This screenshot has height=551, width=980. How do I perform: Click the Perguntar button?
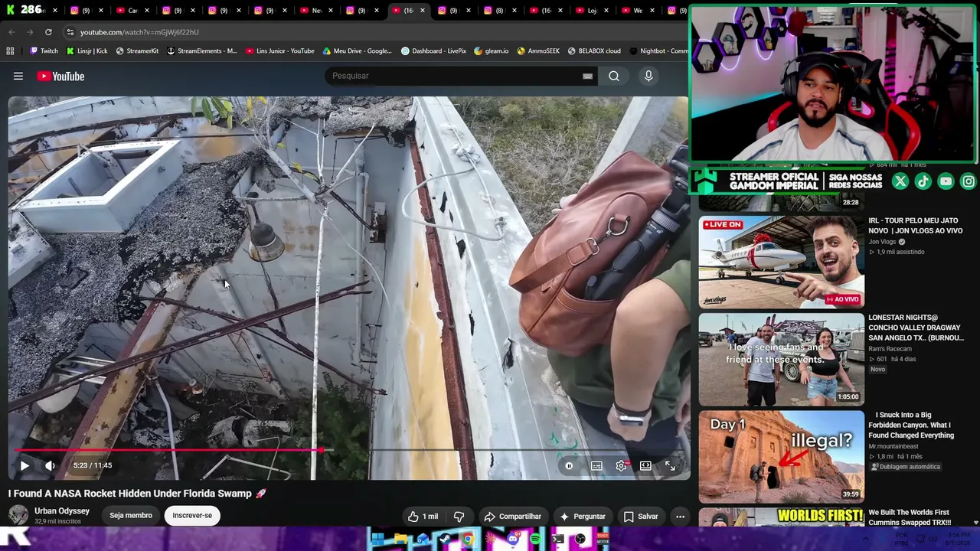click(583, 517)
